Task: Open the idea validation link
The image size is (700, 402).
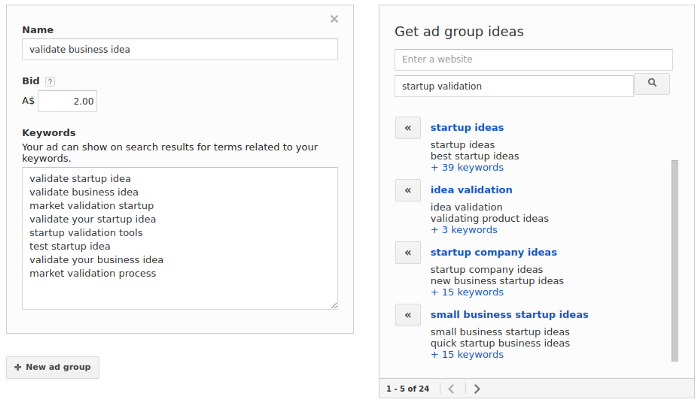Action: pos(471,190)
